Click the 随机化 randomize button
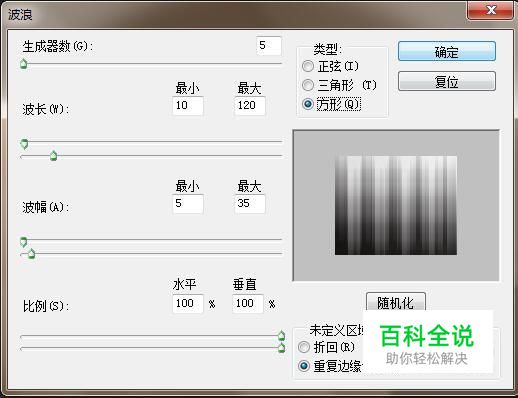518x398 pixels. click(x=396, y=302)
